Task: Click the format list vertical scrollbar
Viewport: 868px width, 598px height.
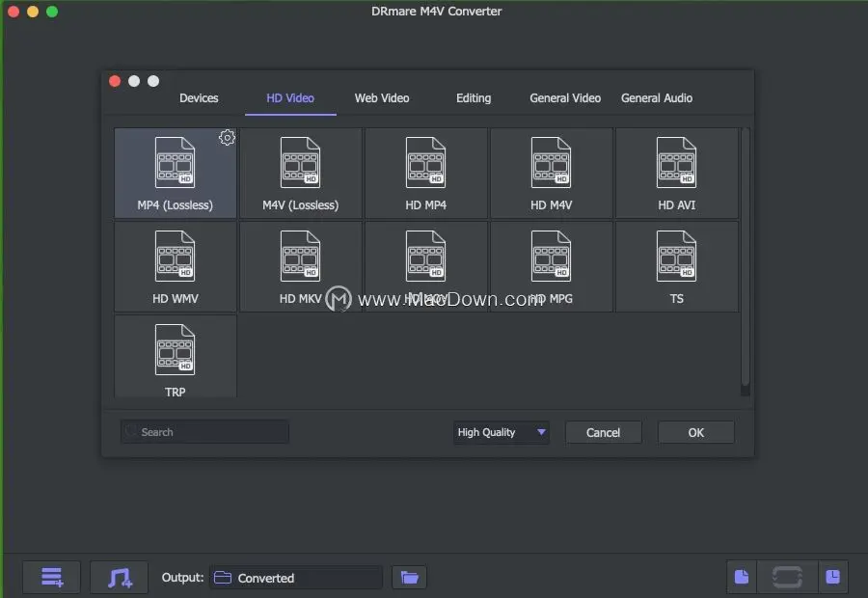Action: [745, 260]
